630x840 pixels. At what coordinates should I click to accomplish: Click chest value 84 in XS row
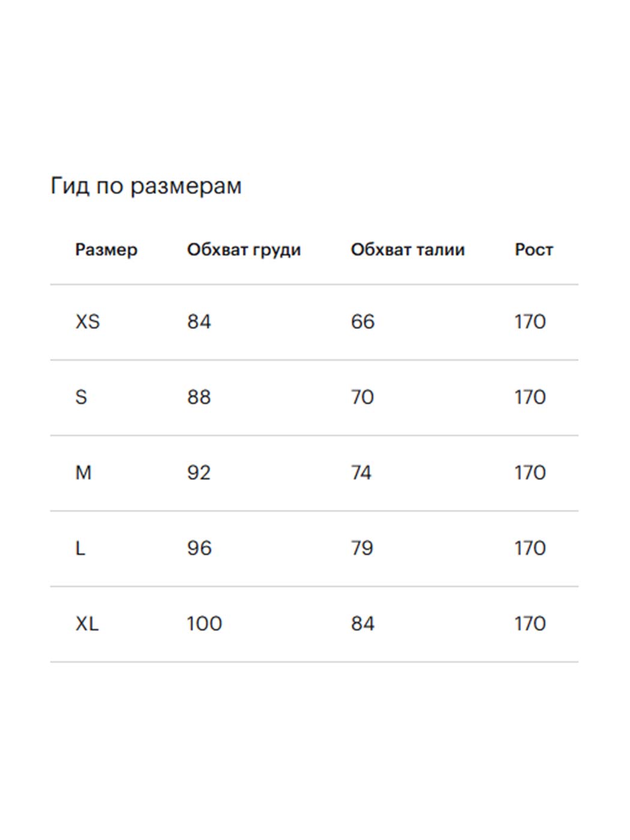(x=199, y=322)
